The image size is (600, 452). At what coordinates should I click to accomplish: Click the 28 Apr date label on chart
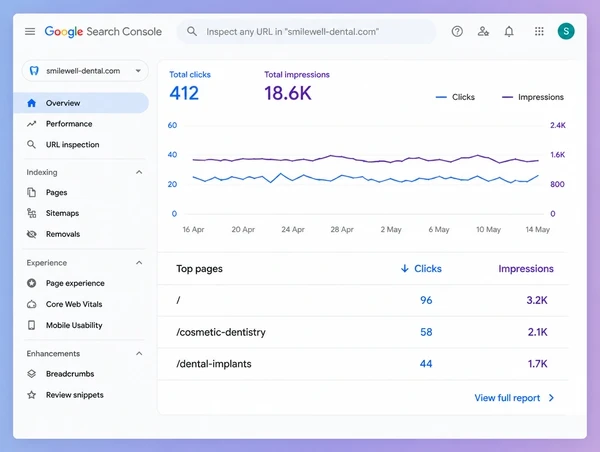pyautogui.click(x=342, y=229)
